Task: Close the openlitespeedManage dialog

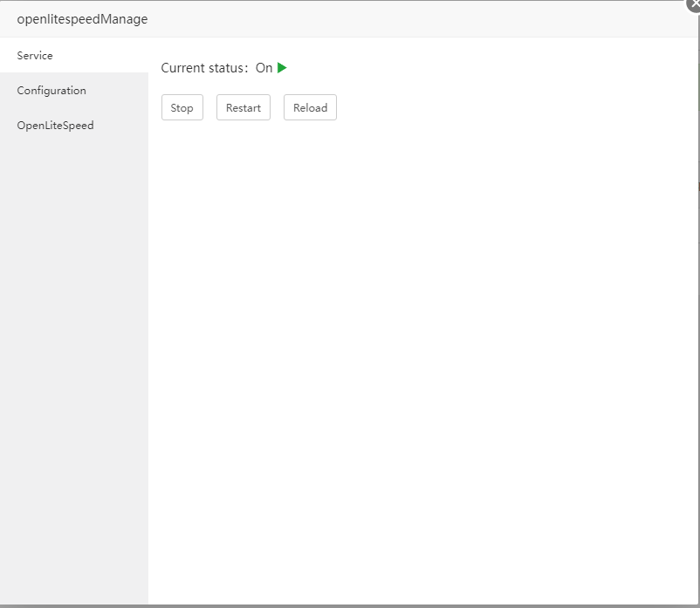Action: click(x=695, y=4)
